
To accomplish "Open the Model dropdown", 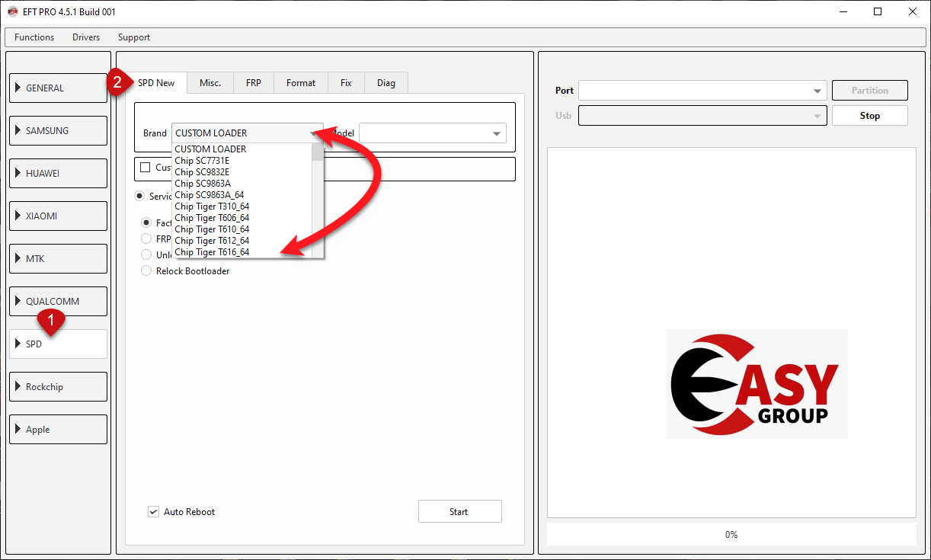I will [x=433, y=133].
